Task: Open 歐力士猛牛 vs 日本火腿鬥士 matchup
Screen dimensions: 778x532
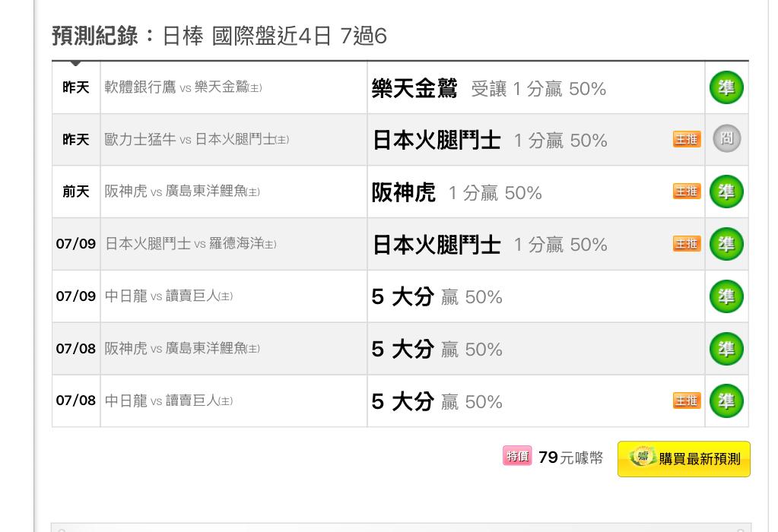Action: pyautogui.click(x=196, y=139)
